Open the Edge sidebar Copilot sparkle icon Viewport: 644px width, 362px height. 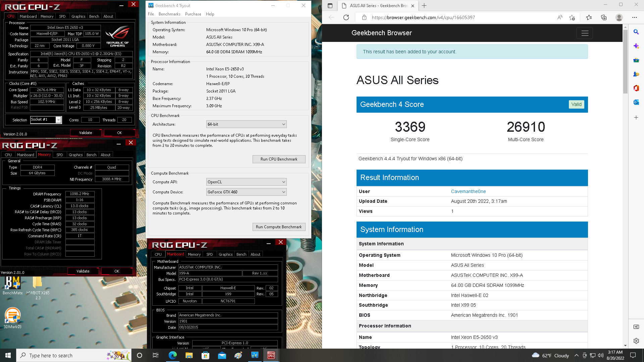point(636,46)
